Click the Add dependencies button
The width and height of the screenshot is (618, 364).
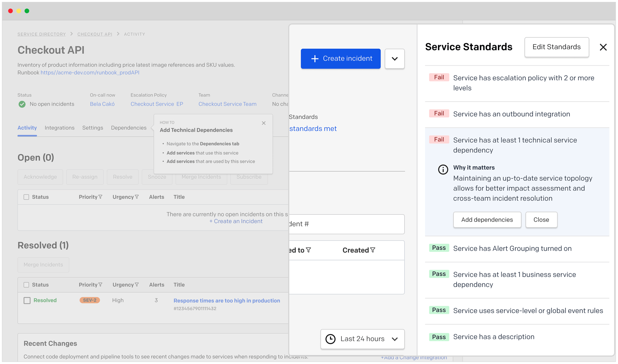click(487, 219)
